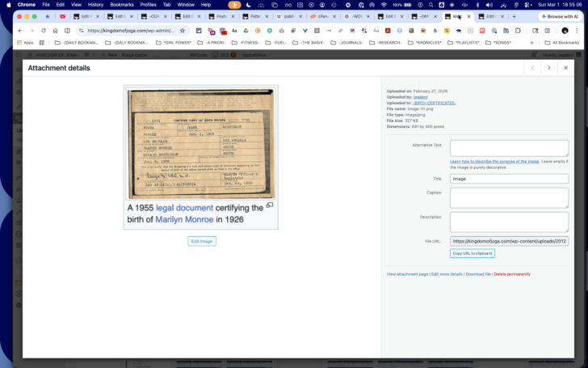
Task: Click Delete permanently link
Action: click(x=512, y=274)
